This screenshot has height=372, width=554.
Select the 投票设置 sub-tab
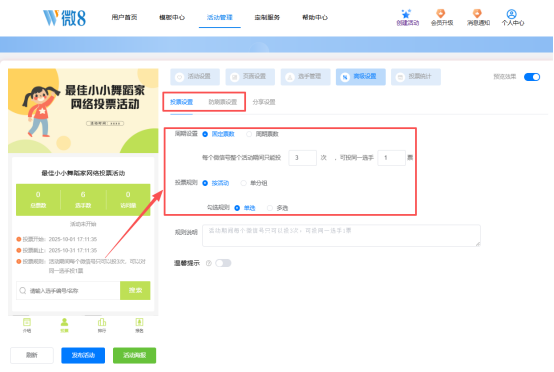pos(181,102)
